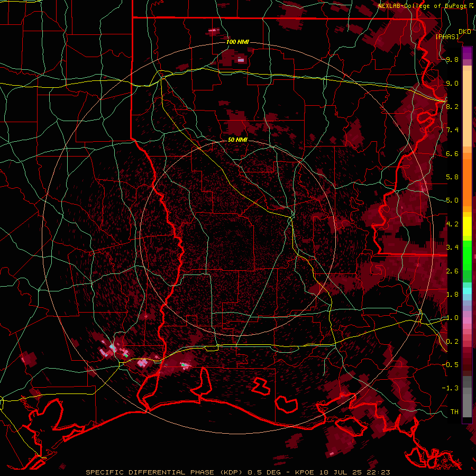Viewport: 476px width, 476px height.
Task: Click the "0.5 DEG" elevation text
Action: click(x=264, y=472)
